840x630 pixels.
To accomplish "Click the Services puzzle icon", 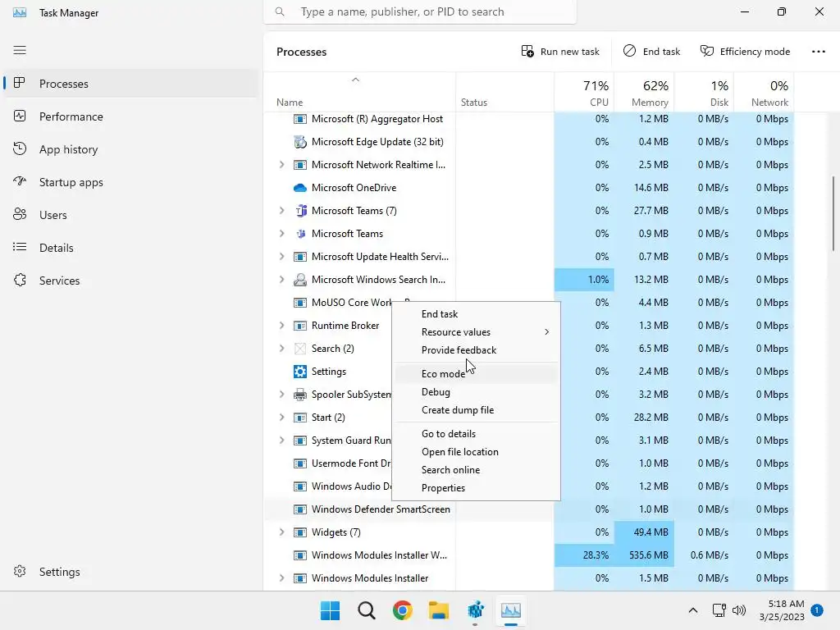I will click(20, 281).
